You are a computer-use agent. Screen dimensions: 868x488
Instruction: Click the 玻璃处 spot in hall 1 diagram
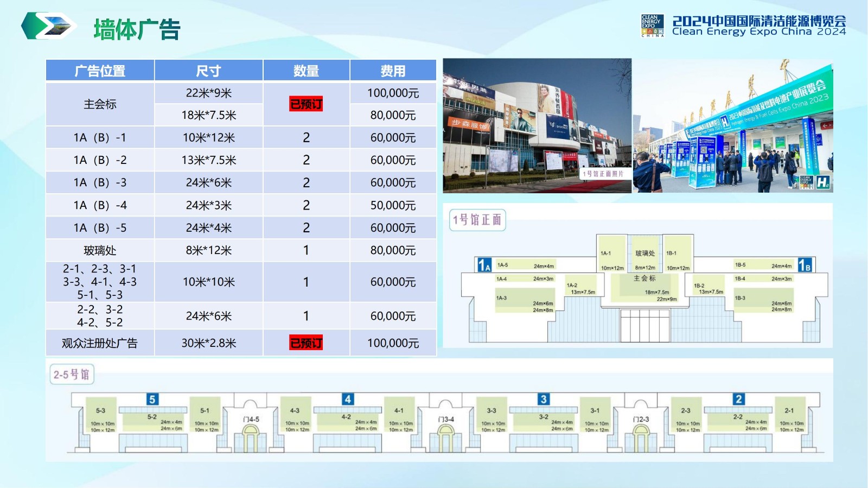[x=645, y=253]
